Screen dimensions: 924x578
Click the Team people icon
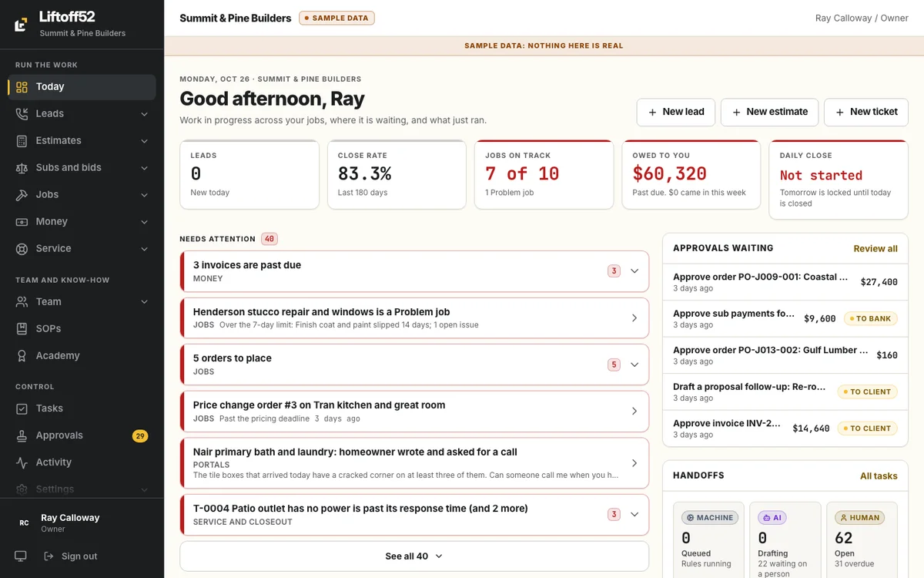click(x=22, y=302)
